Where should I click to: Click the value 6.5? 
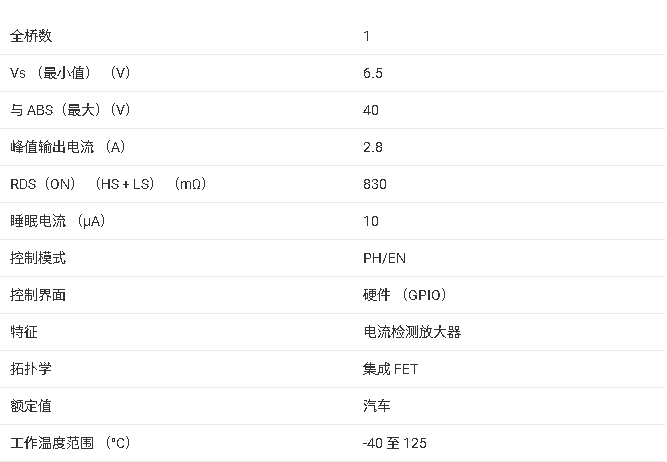coord(373,73)
